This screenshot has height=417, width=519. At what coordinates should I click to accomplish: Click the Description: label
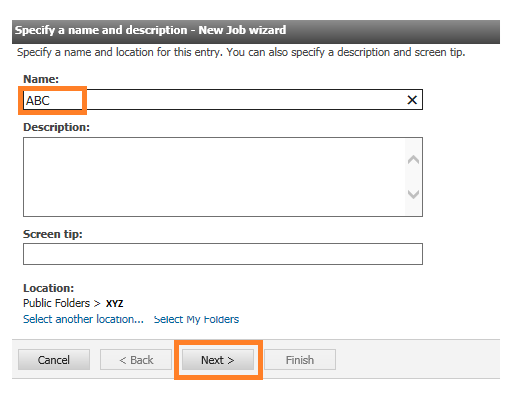(56, 127)
